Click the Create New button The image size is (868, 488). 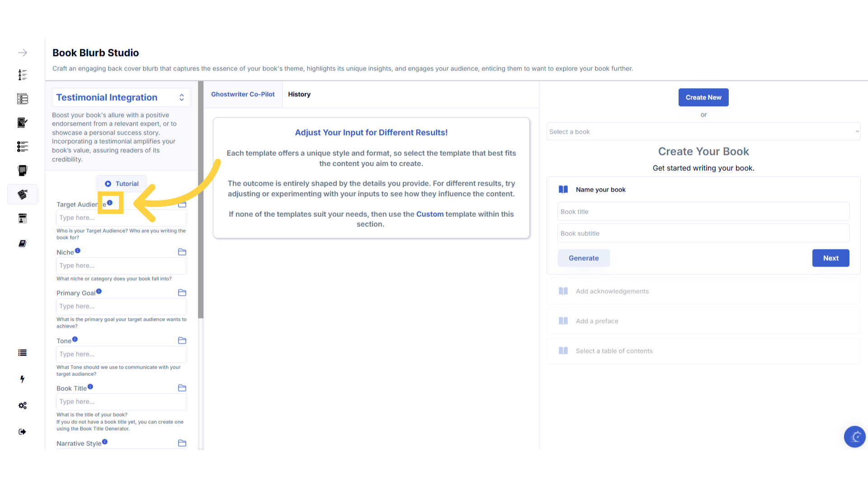[703, 98]
